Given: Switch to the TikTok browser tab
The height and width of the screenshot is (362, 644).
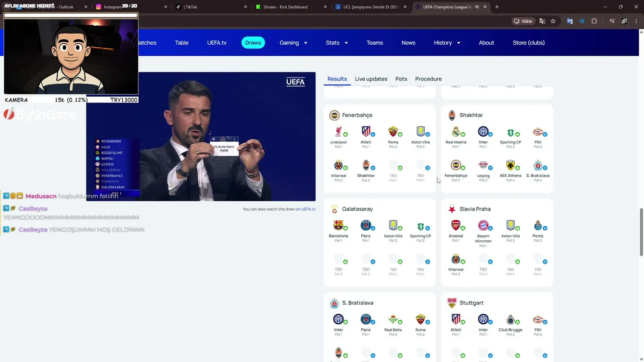Looking at the screenshot, I should (211, 7).
